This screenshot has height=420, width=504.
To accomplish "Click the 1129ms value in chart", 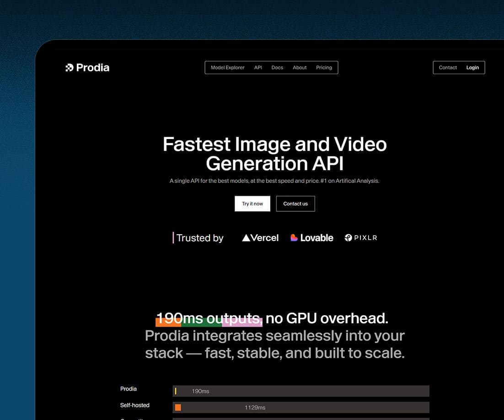I will [x=255, y=408].
